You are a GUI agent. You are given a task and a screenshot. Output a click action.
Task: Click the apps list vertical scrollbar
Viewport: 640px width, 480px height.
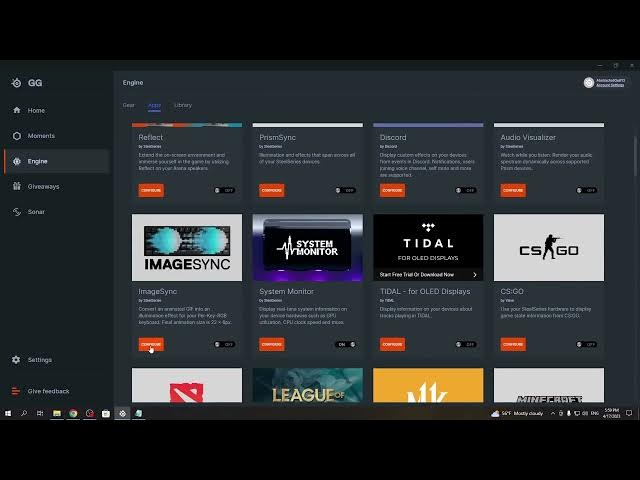pyautogui.click(x=635, y=156)
